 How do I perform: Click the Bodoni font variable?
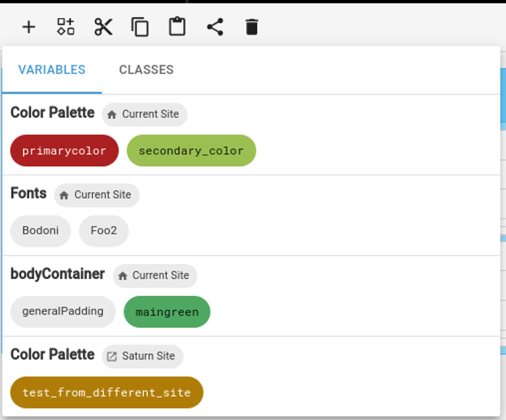40,231
